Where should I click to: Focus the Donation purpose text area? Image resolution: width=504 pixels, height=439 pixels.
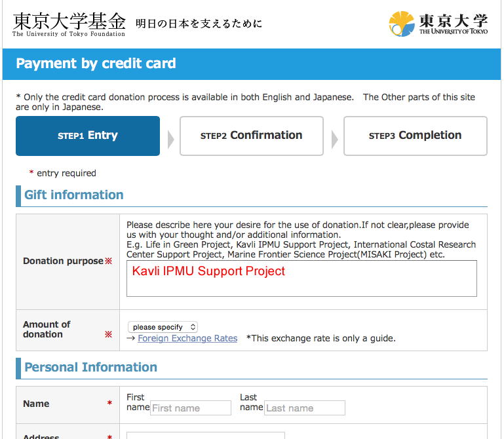301,278
